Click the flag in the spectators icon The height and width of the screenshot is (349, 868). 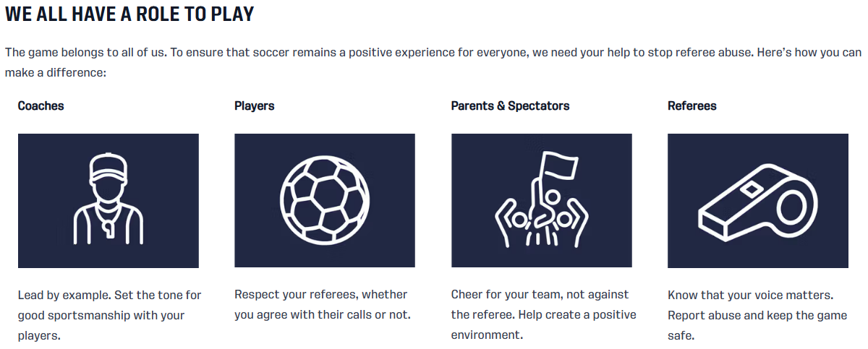561,165
